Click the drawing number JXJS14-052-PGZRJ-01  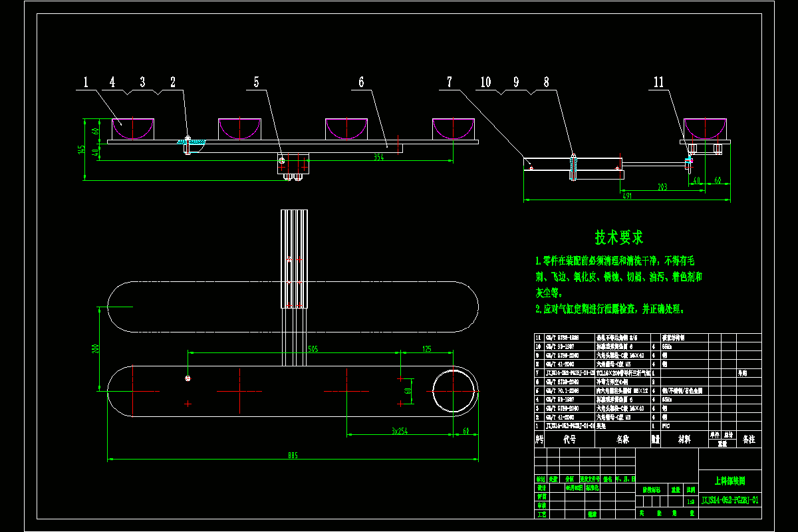pos(730,500)
